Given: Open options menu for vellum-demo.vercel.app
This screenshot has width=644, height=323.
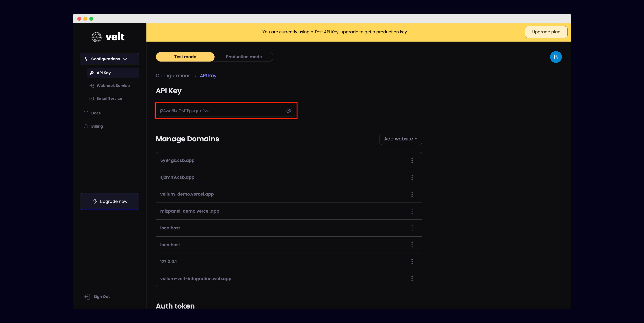Looking at the screenshot, I should point(412,194).
